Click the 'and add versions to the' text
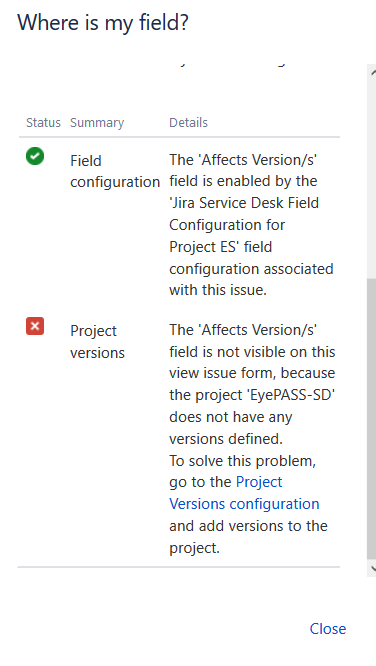The width and height of the screenshot is (376, 666). click(x=248, y=526)
